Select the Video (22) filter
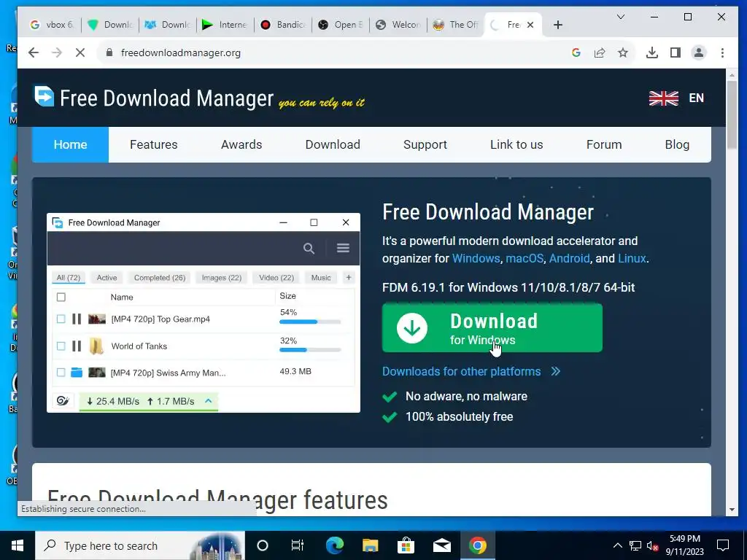 click(276, 278)
